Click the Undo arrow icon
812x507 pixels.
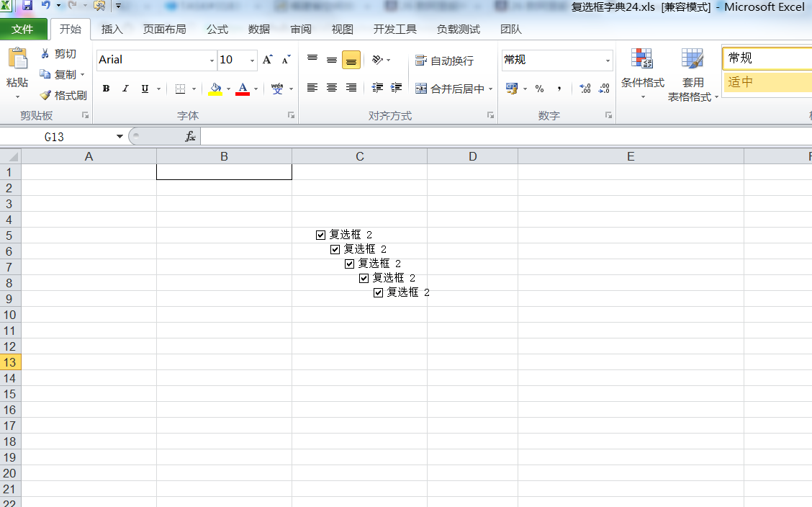(46, 6)
